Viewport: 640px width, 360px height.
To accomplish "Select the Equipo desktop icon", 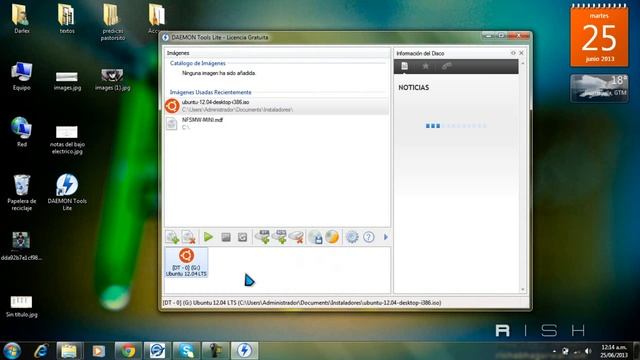I will [x=22, y=76].
